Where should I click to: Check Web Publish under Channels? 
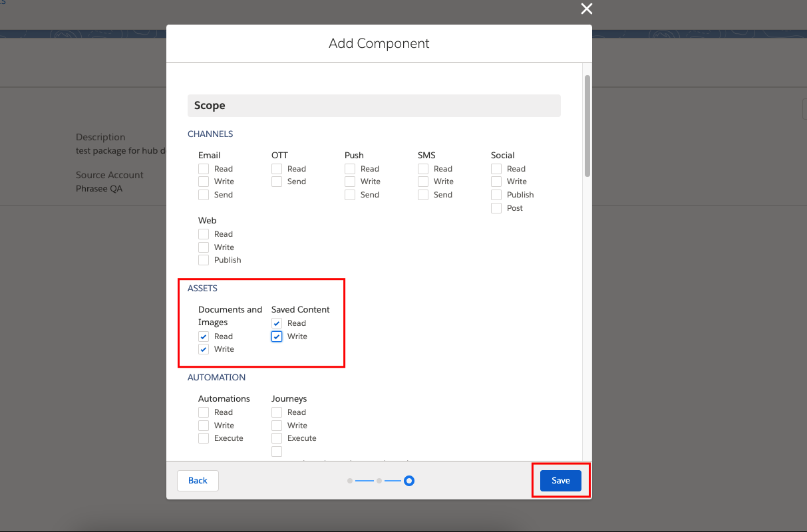click(x=204, y=260)
